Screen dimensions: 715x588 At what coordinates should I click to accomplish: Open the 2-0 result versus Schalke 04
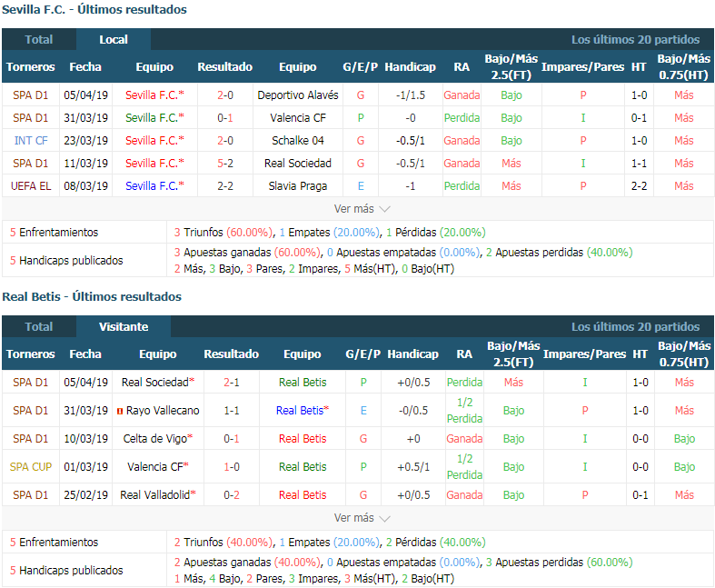(225, 141)
